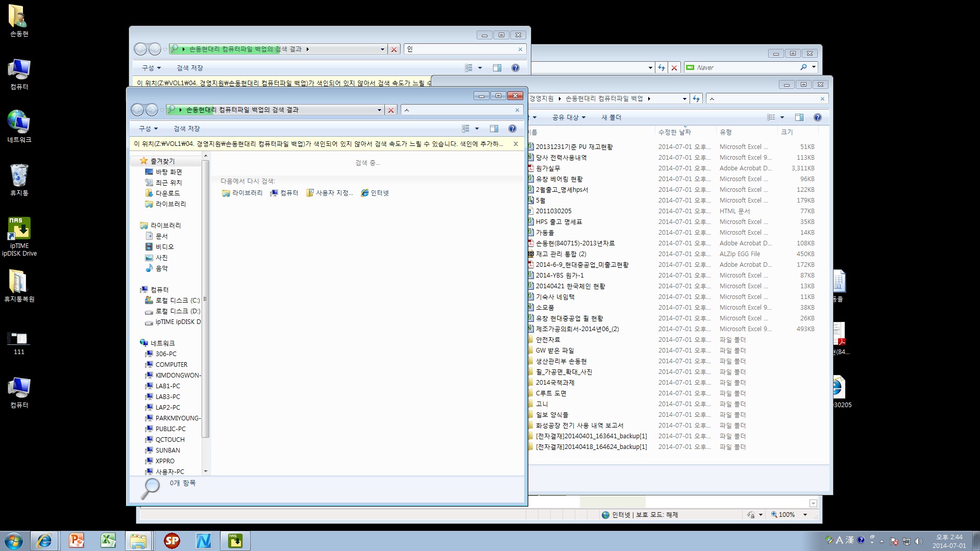Select ipTIME ipDISK D drive in navigation pane

pyautogui.click(x=173, y=321)
